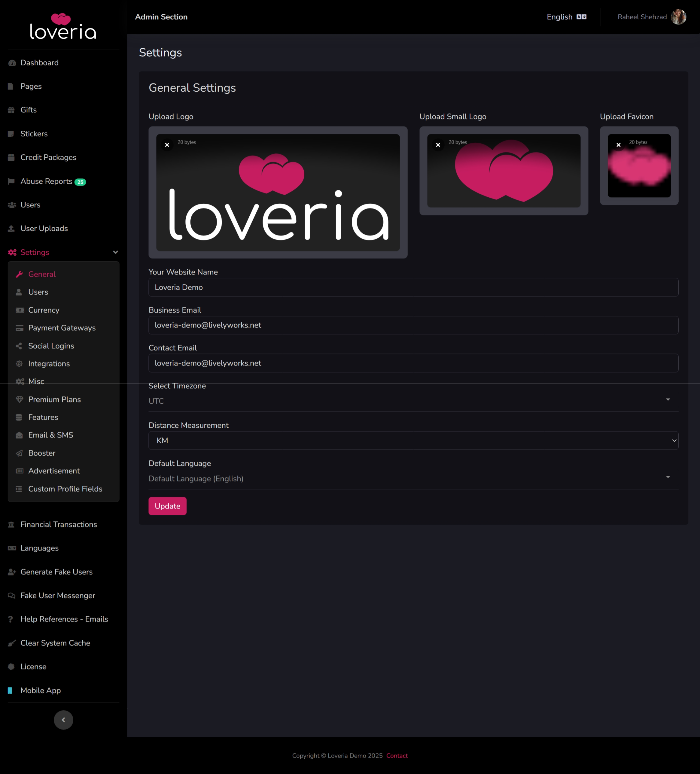
Task: Click the Pages file icon in sidebar
Action: (x=11, y=87)
